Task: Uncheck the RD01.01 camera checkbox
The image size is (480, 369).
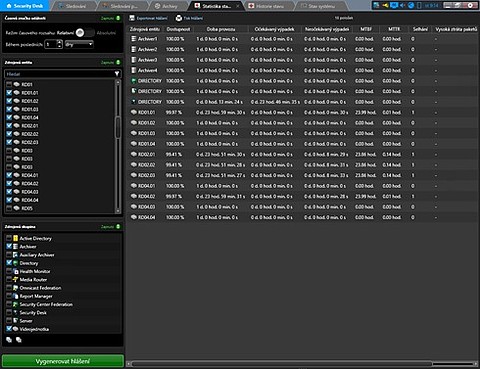Action: coord(9,92)
